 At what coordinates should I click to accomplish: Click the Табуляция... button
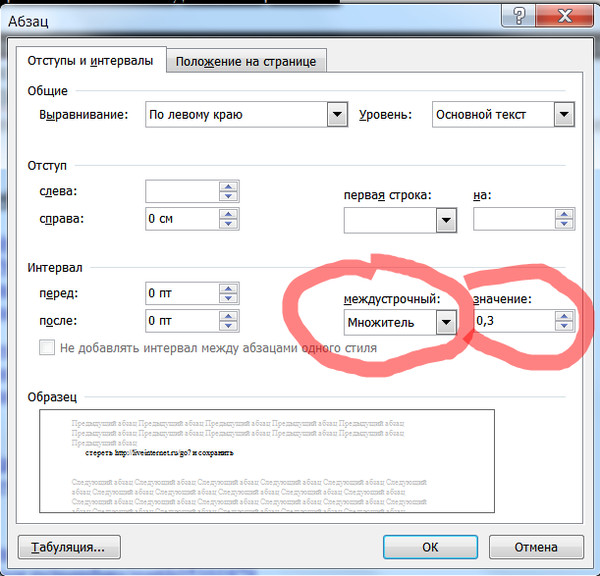pyautogui.click(x=69, y=547)
